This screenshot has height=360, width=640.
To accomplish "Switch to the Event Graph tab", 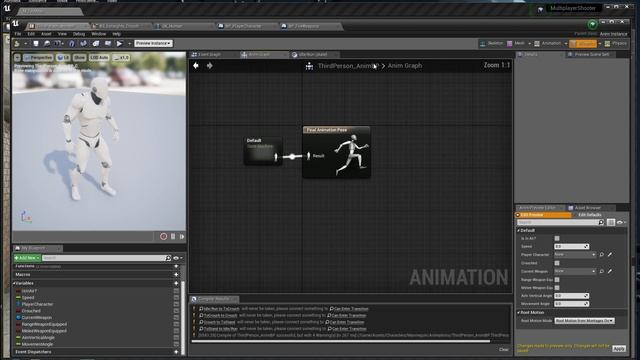I will (209, 54).
